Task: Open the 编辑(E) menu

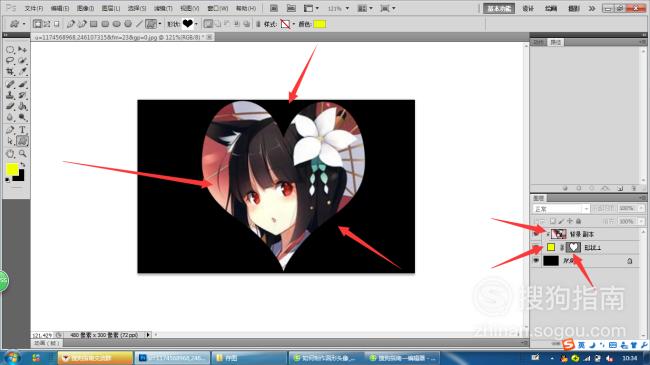Action: coord(60,8)
